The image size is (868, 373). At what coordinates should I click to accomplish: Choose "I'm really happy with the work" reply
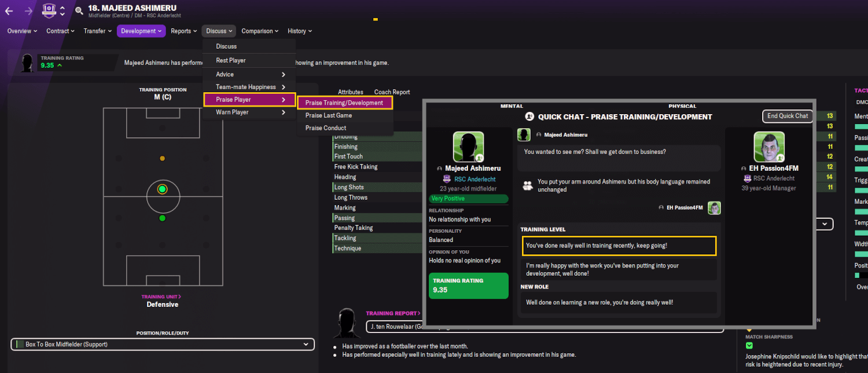pyautogui.click(x=619, y=269)
